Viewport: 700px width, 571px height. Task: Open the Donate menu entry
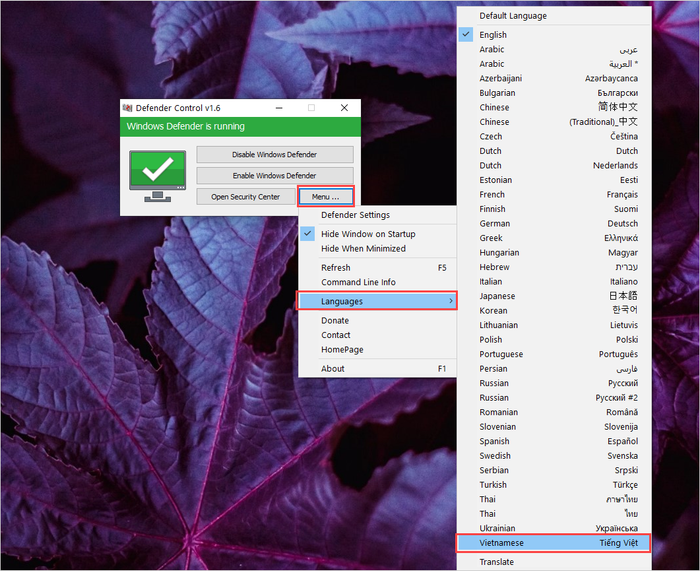(x=335, y=321)
